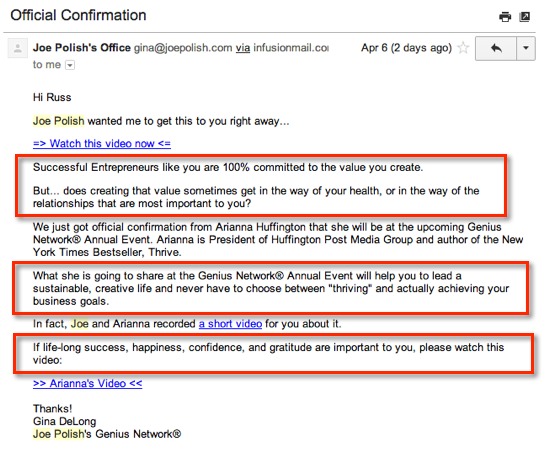
Task: Print this email using the printer icon
Action: (x=505, y=16)
